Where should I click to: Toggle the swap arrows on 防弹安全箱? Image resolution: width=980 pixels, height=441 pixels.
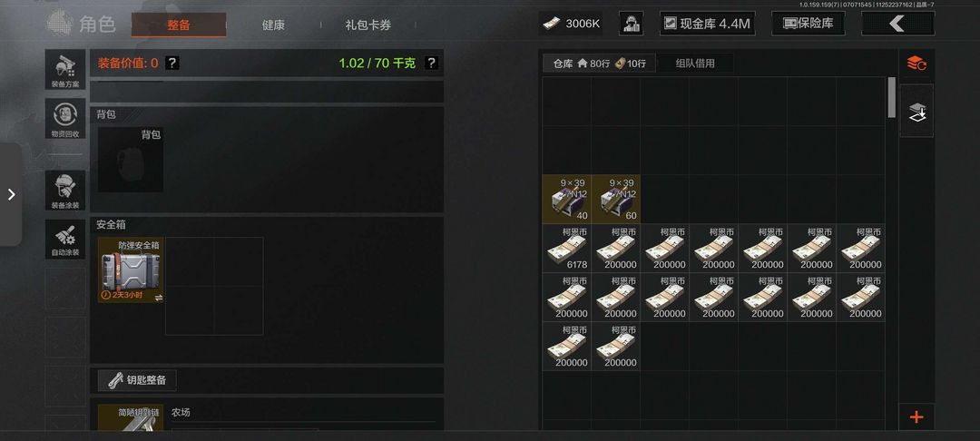click(159, 298)
